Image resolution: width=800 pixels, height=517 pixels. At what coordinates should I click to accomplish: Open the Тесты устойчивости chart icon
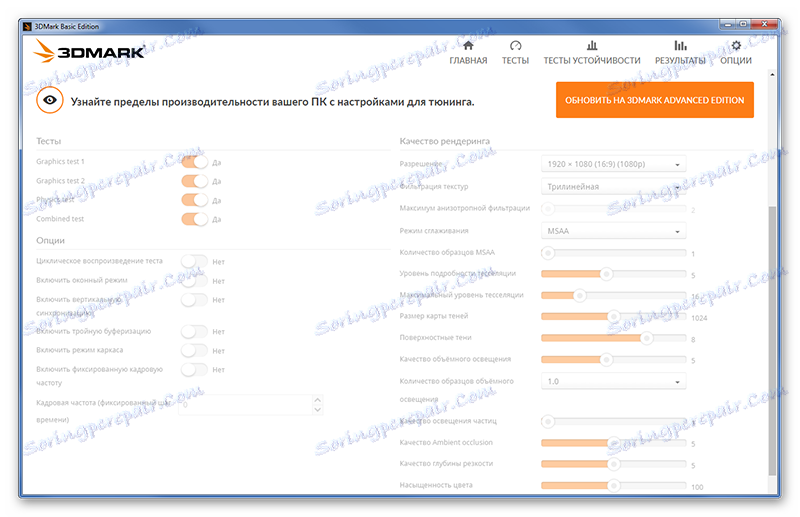(592, 46)
